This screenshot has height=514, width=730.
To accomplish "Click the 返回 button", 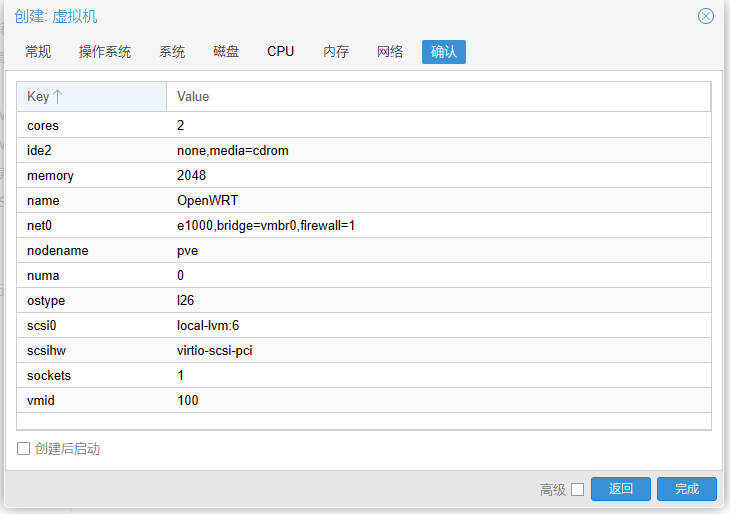I will point(620,489).
